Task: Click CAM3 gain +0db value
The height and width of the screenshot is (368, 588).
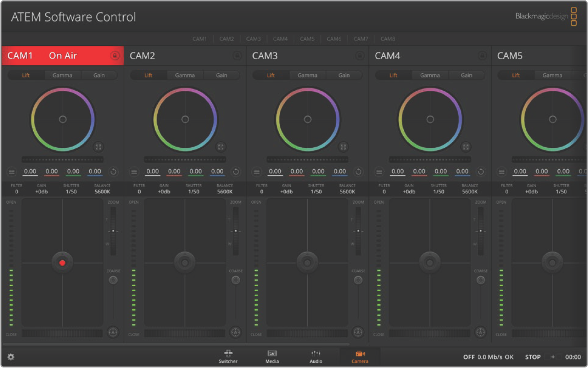Action: (x=286, y=192)
